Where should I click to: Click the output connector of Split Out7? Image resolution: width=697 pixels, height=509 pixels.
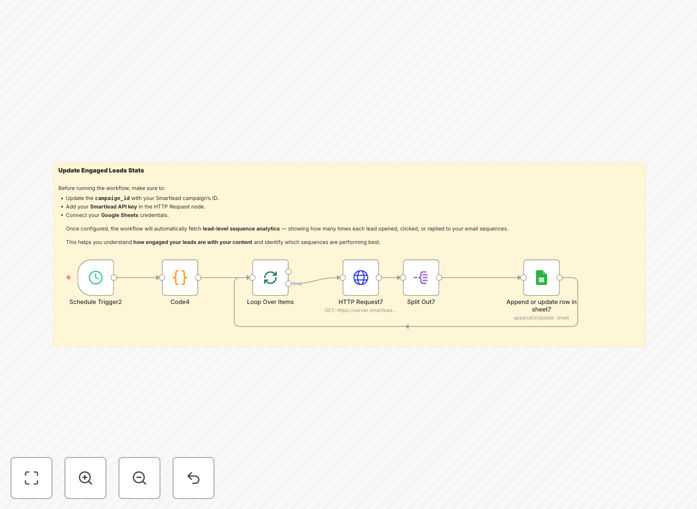click(x=439, y=277)
